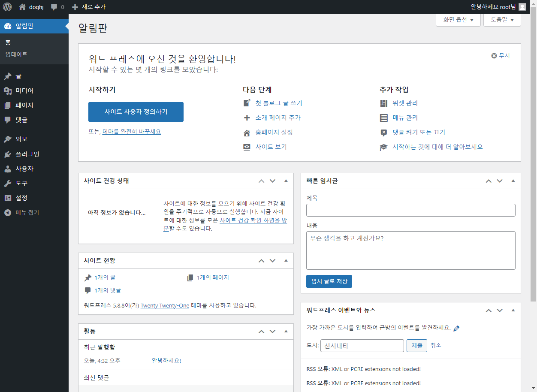
Task: Move 활동 widget up
Action: click(x=262, y=332)
